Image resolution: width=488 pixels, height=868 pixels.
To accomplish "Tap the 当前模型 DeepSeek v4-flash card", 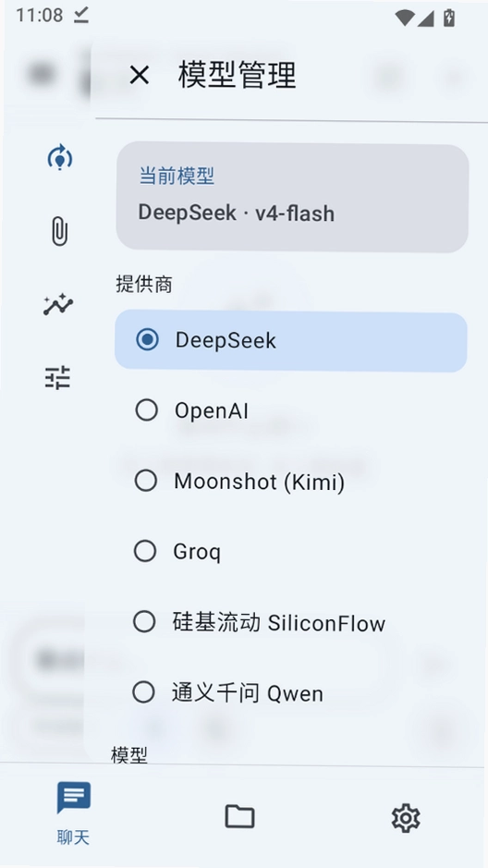I will click(x=292, y=198).
